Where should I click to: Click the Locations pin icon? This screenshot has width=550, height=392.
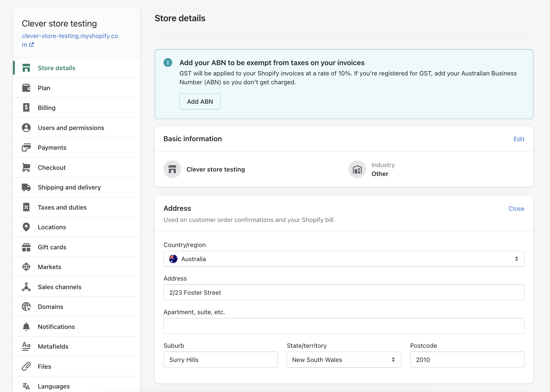click(x=26, y=227)
